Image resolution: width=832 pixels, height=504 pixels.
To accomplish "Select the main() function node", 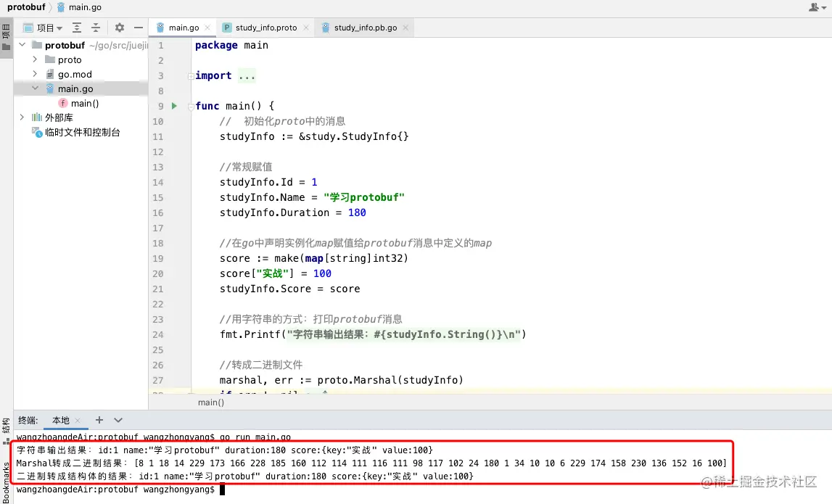I will tap(85, 104).
